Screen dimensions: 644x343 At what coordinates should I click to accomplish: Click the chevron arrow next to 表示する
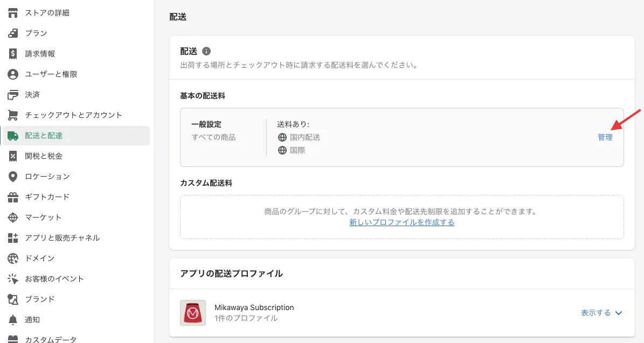tap(619, 313)
